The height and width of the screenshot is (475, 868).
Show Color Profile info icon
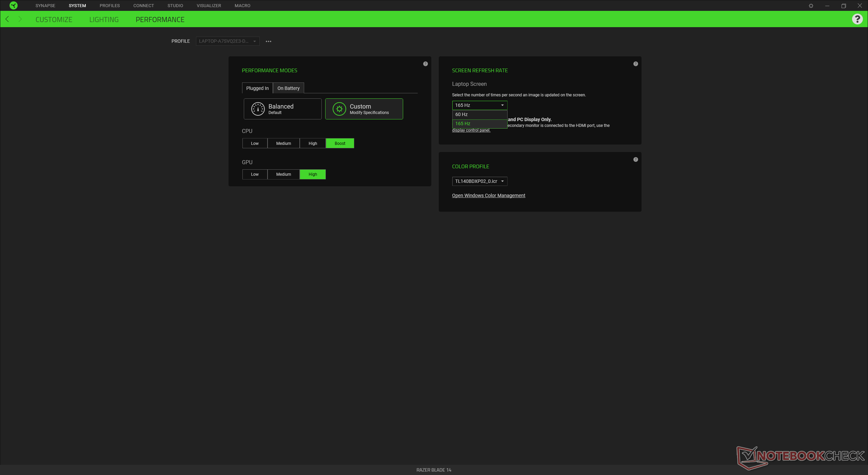[636, 160]
